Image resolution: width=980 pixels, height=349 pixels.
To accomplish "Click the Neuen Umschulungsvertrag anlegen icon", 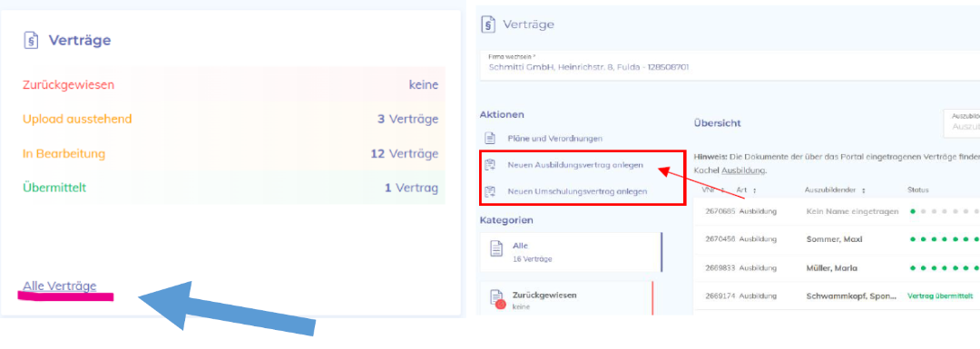I will pos(490,191).
